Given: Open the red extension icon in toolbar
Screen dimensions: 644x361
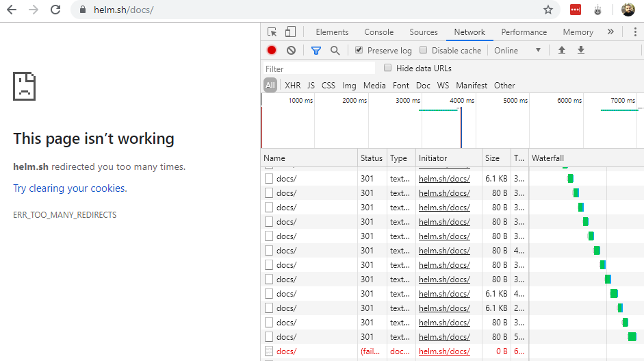Looking at the screenshot, I should click(x=576, y=10).
